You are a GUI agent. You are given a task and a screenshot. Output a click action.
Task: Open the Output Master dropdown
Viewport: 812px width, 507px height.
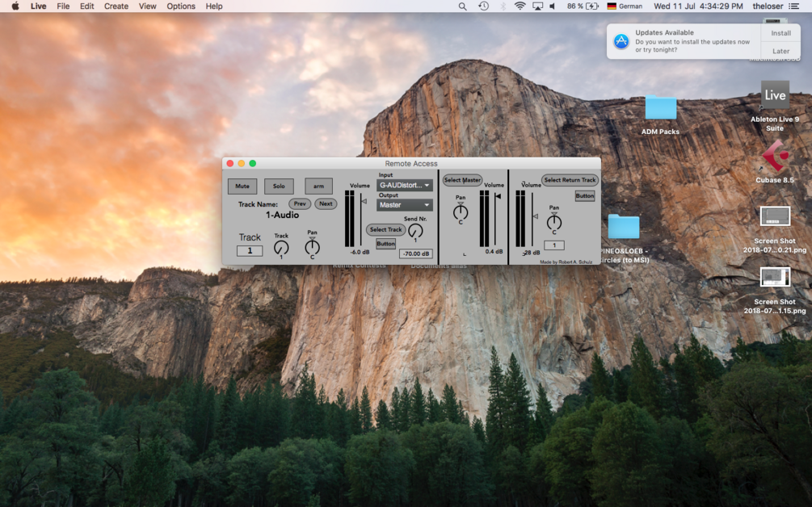405,205
